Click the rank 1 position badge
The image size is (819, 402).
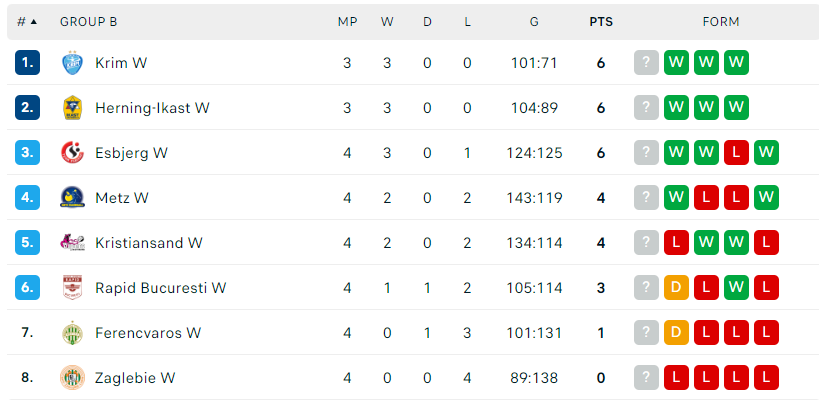click(x=27, y=63)
